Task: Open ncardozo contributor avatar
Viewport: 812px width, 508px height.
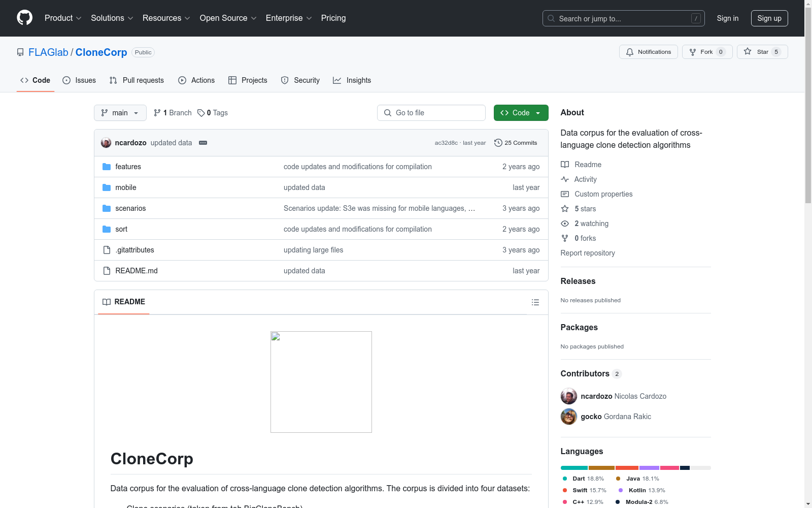Action: (569, 396)
